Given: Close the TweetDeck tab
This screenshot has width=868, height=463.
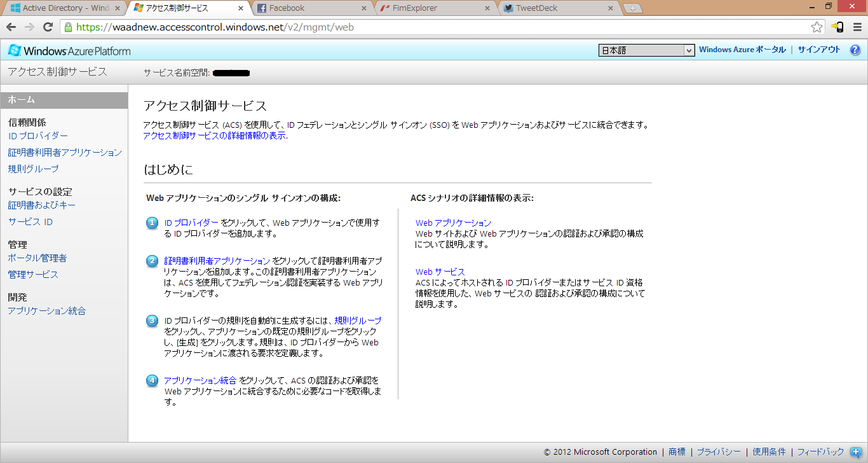Looking at the screenshot, I should pyautogui.click(x=611, y=8).
